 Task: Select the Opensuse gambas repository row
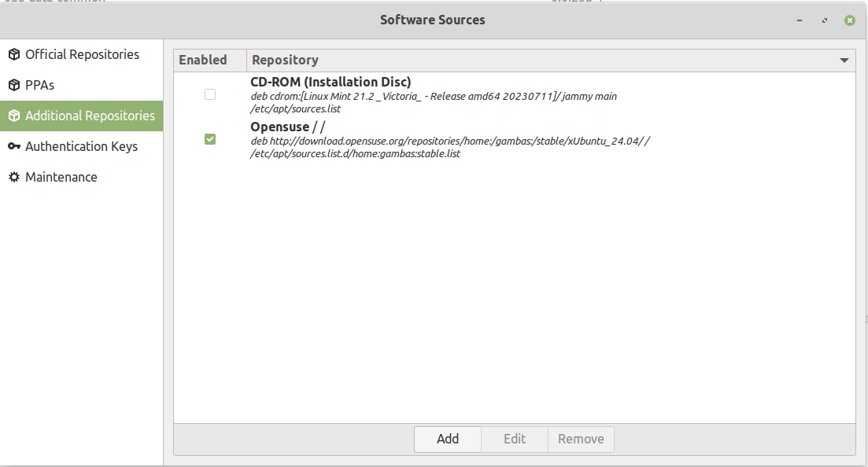pyautogui.click(x=449, y=141)
